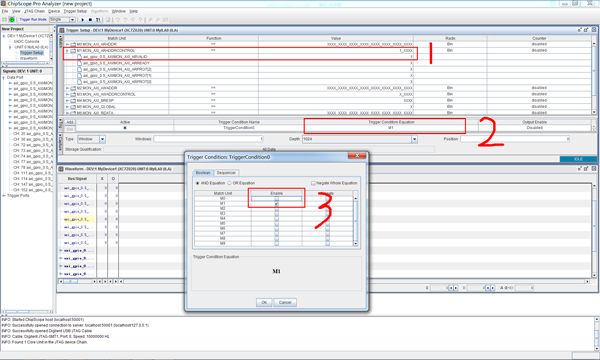Select CH: 35 axi_gpio signal in Data Port

click(33, 134)
